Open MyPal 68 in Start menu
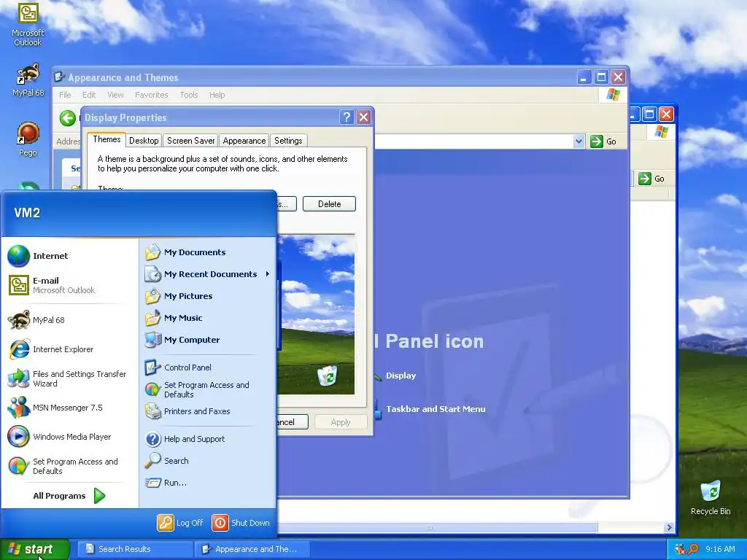Image resolution: width=747 pixels, height=560 pixels. click(x=36, y=320)
